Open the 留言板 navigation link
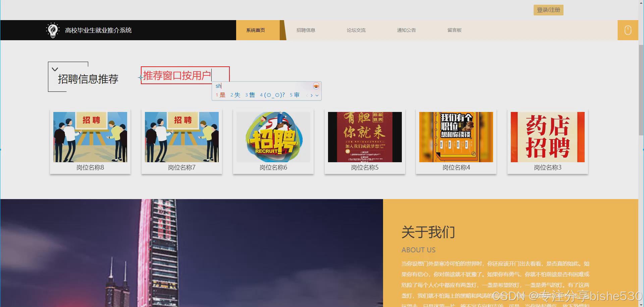The height and width of the screenshot is (307, 644). tap(454, 30)
